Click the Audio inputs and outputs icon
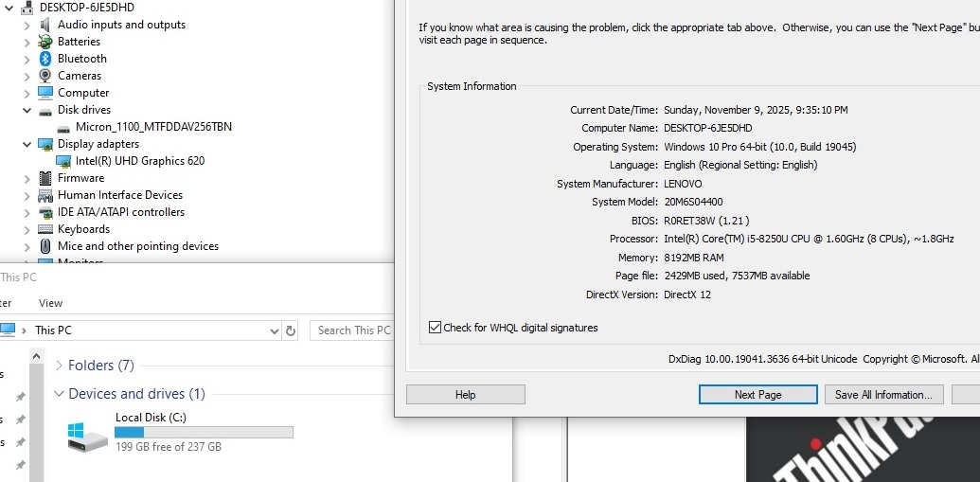Image resolution: width=980 pixels, height=482 pixels. click(45, 25)
